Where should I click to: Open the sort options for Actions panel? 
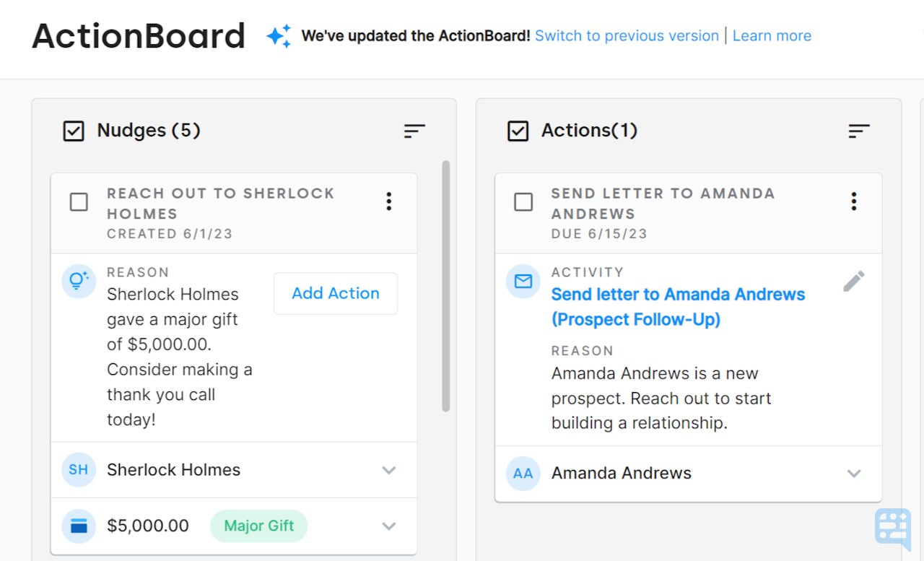click(x=858, y=131)
